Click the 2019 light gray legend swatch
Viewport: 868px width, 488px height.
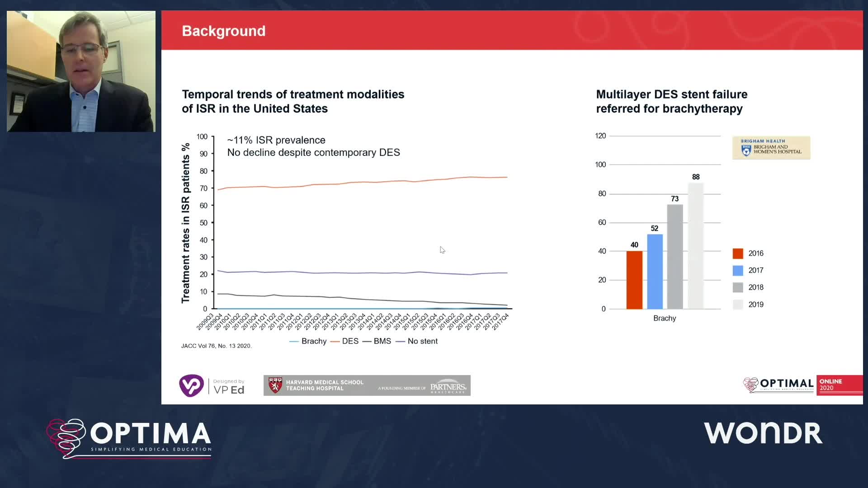coord(738,305)
